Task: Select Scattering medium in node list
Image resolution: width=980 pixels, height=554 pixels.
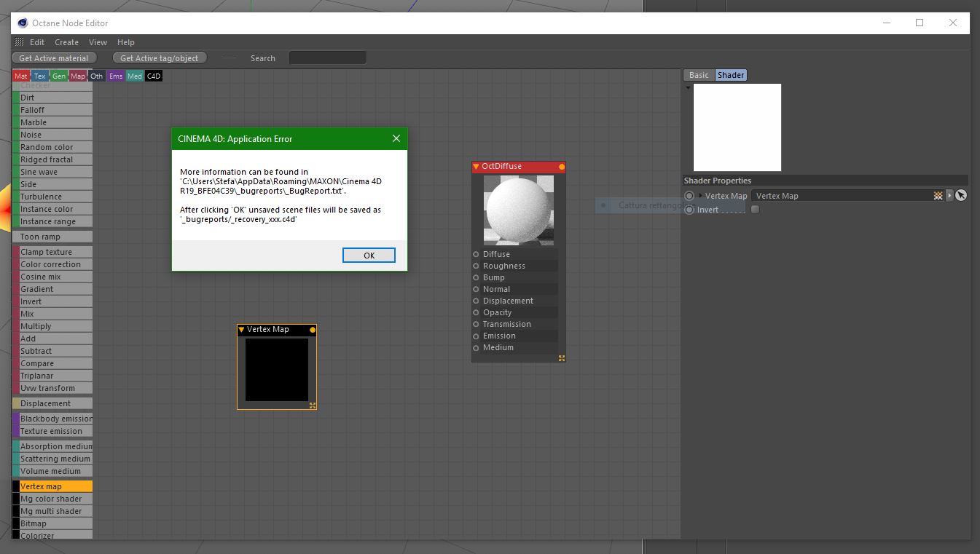Action: 52,459
